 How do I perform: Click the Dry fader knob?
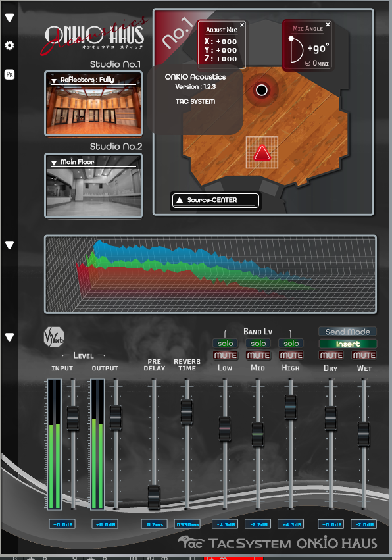click(x=331, y=419)
